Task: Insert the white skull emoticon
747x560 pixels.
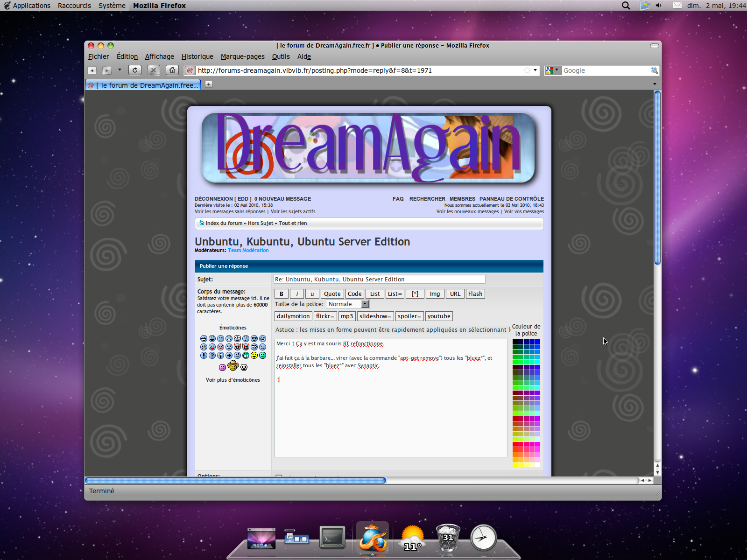Action: click(244, 368)
